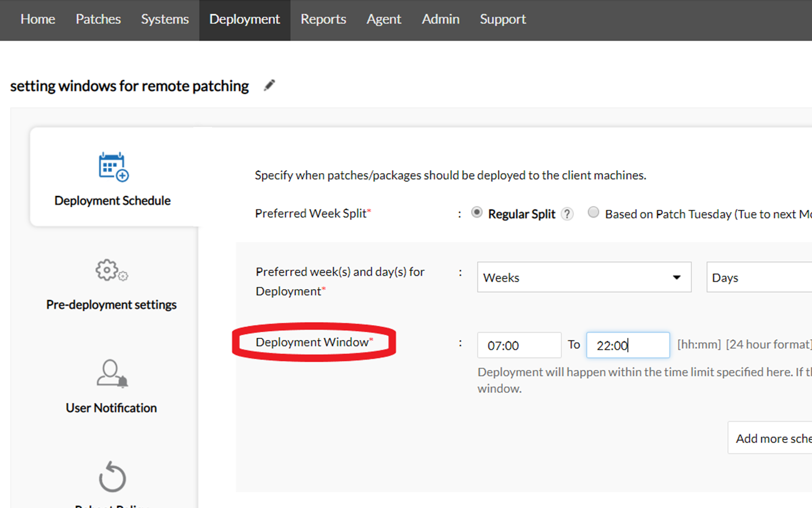The width and height of the screenshot is (812, 508).
Task: Go to the Support page
Action: pyautogui.click(x=502, y=19)
